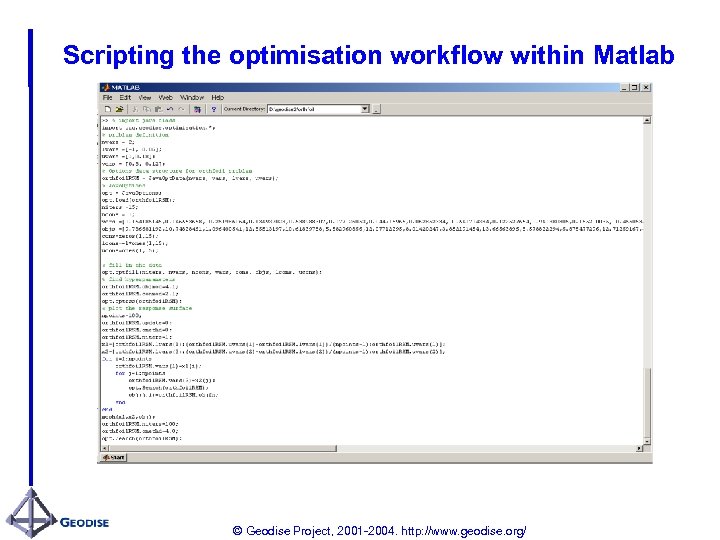This screenshot has height=540, width=720.
Task: Click the horizontal scrollbar right arrow
Action: click(639, 448)
